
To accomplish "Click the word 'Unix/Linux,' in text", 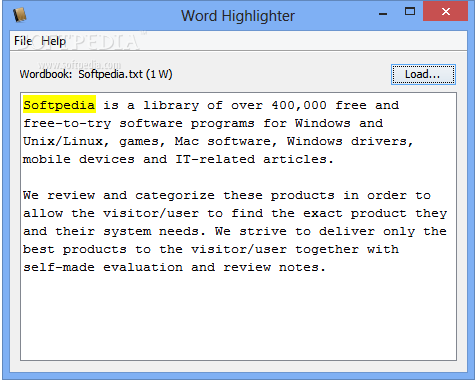I will (66, 141).
